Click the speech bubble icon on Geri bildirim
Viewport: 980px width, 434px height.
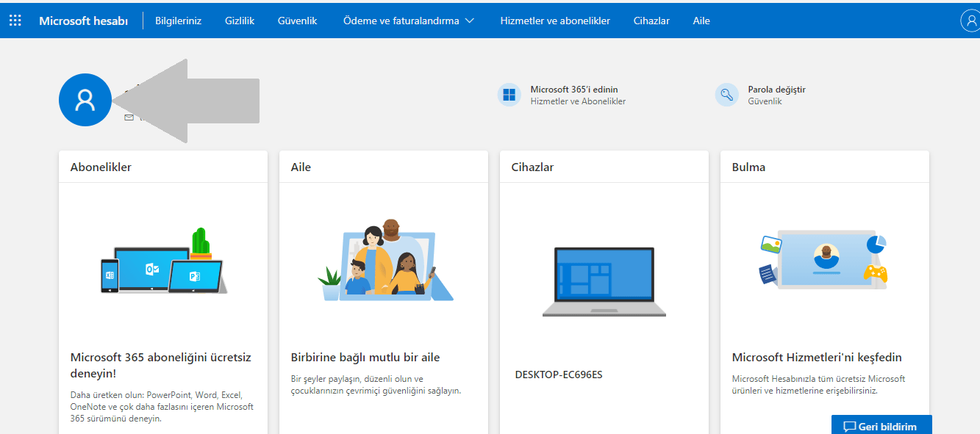[851, 426]
